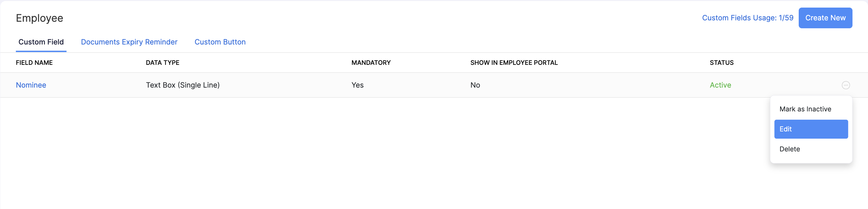Click the No value under Employee Portal
This screenshot has height=209, width=868.
(x=475, y=85)
